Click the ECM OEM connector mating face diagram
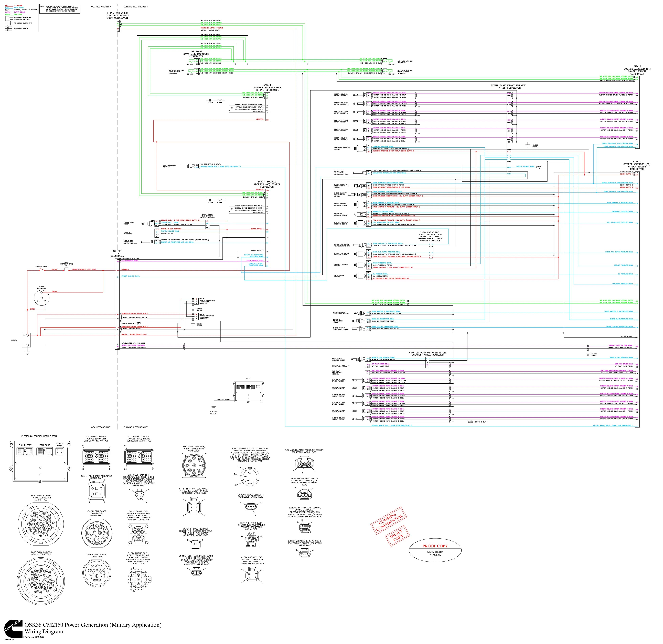 (96, 457)
